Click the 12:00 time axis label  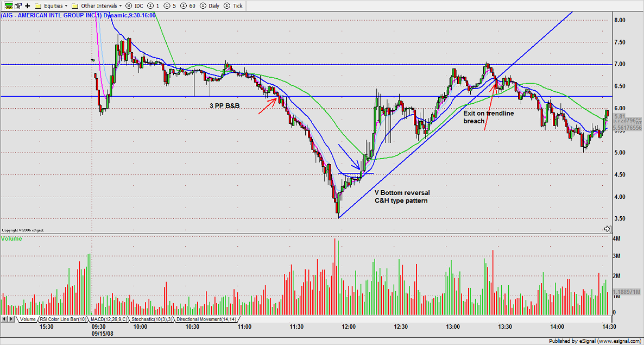pos(349,327)
